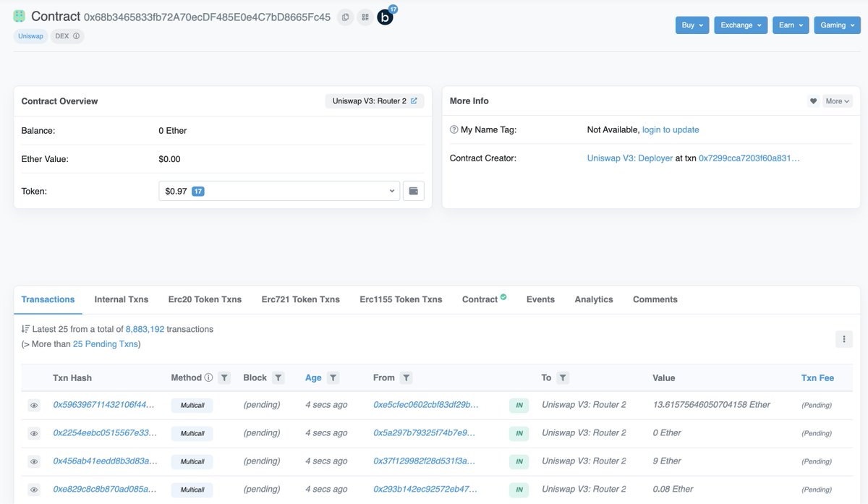Filter transactions by Method

point(224,377)
